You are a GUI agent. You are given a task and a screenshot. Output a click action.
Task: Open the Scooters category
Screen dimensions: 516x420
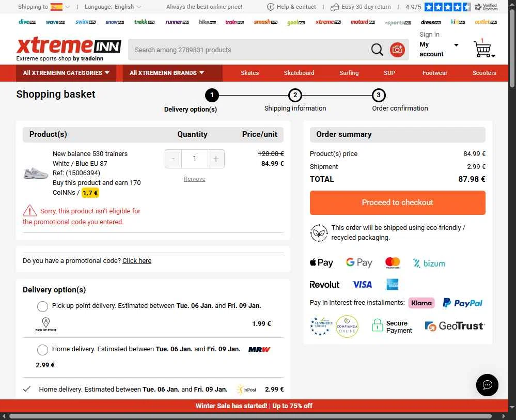click(x=484, y=73)
